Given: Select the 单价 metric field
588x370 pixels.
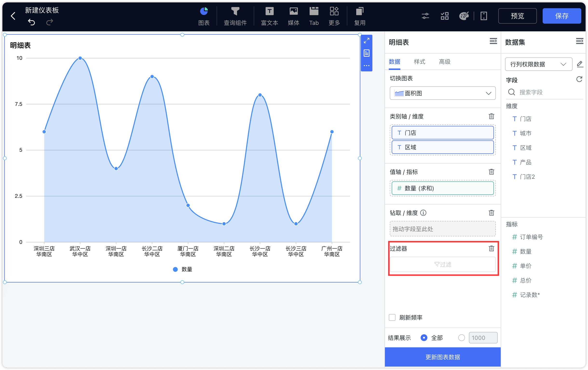Looking at the screenshot, I should (x=522, y=266).
